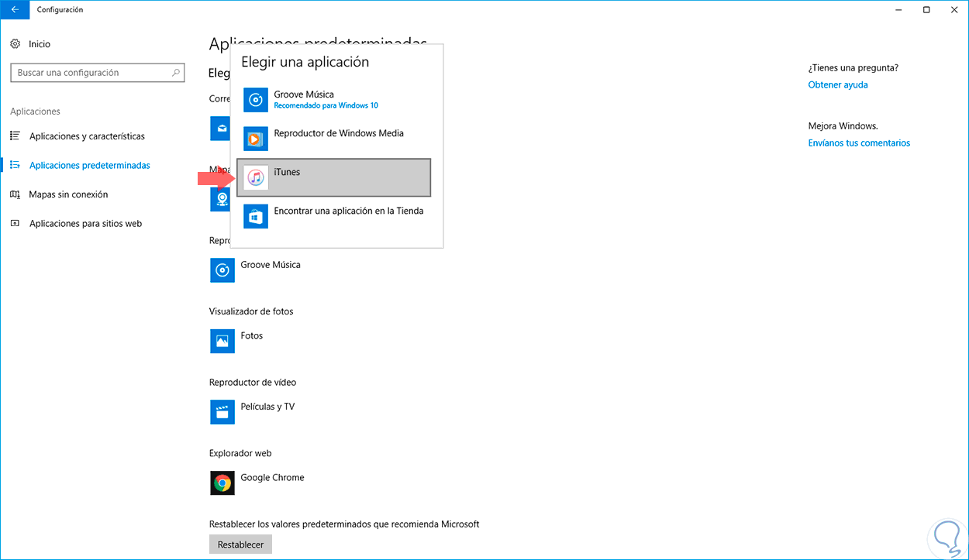This screenshot has width=969, height=560.
Task: Click the Explorador web heading
Action: click(x=240, y=453)
